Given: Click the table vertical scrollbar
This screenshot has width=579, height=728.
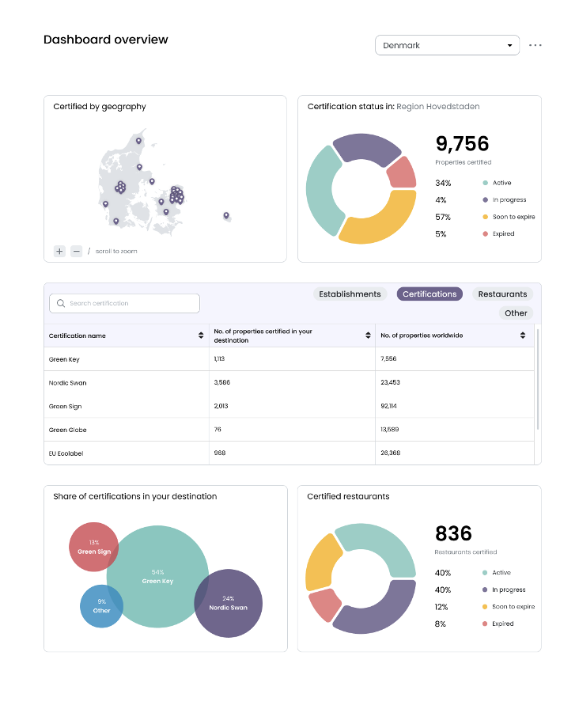Looking at the screenshot, I should click(x=537, y=380).
